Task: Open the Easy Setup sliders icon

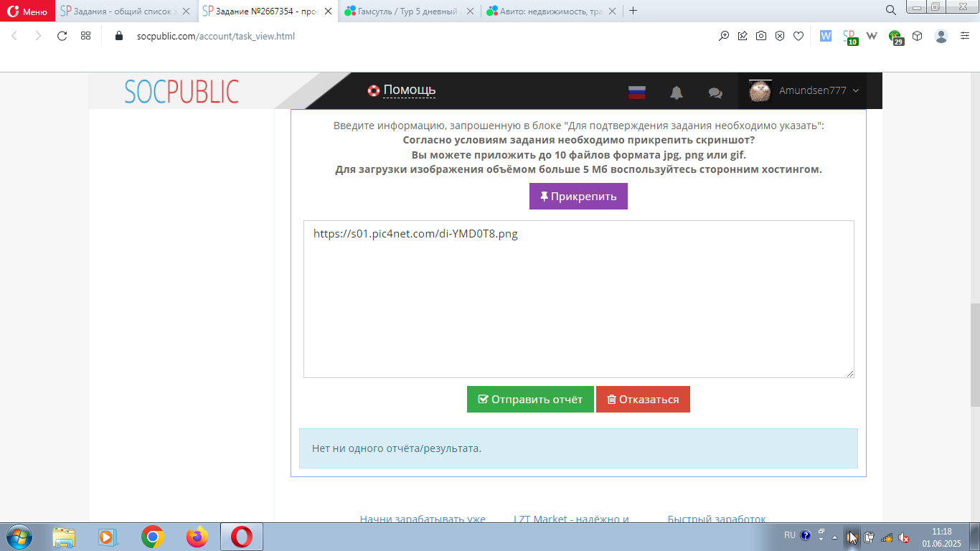Action: click(x=965, y=36)
